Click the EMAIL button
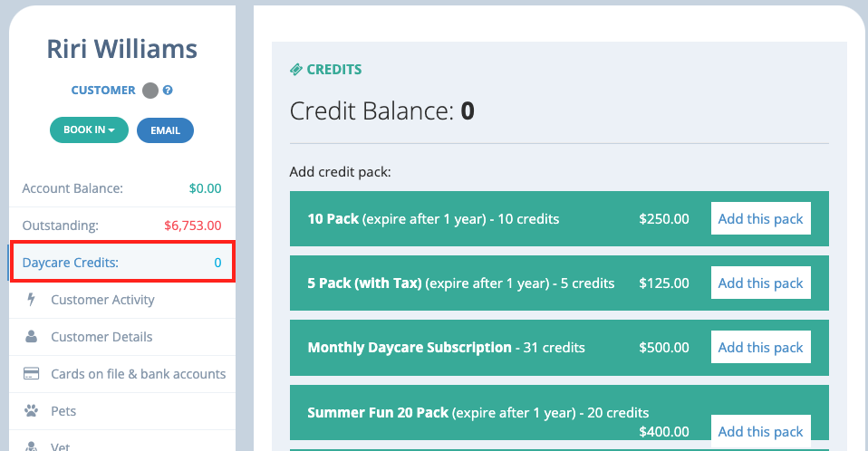This screenshot has width=868, height=451. click(165, 130)
